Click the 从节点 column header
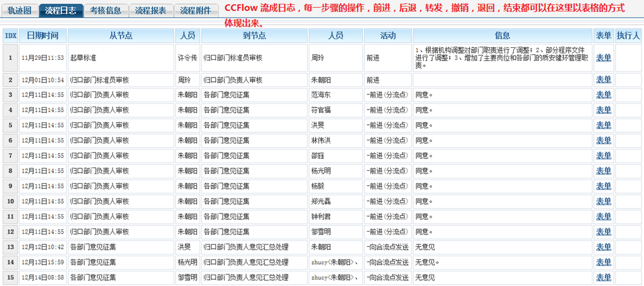 point(121,36)
